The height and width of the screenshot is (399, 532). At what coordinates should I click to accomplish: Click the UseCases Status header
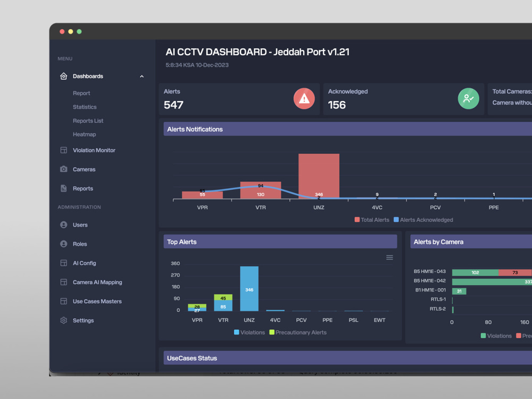click(348, 358)
